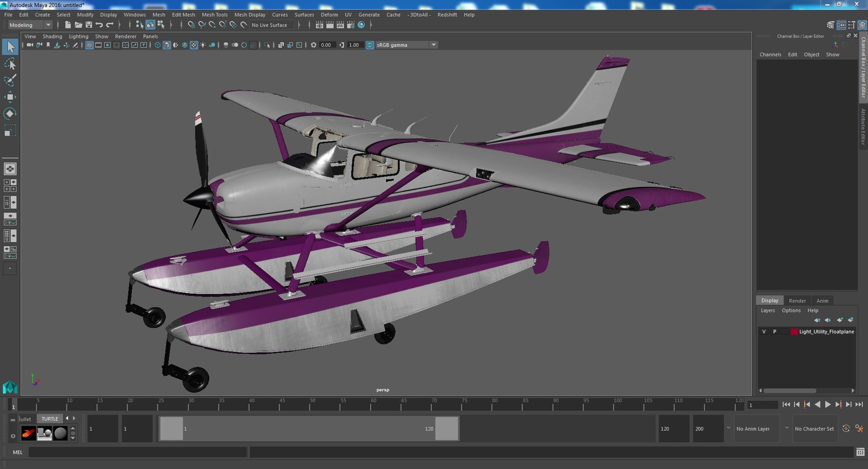
Task: Open the shelf tab options menu
Action: pyautogui.click(x=13, y=436)
